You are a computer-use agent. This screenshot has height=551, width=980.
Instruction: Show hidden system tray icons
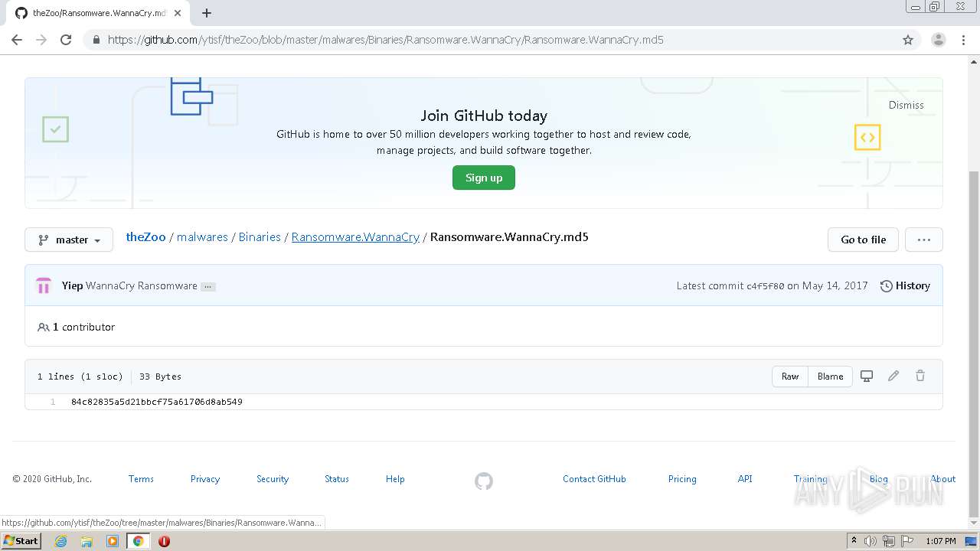click(854, 541)
